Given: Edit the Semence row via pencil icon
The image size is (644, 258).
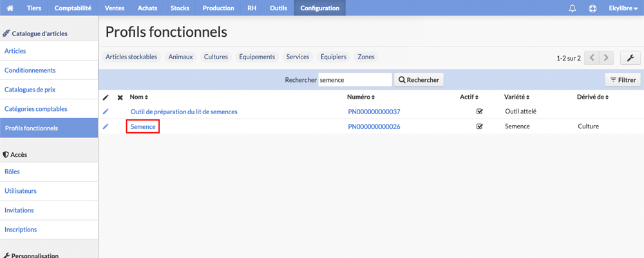Looking at the screenshot, I should click(106, 126).
